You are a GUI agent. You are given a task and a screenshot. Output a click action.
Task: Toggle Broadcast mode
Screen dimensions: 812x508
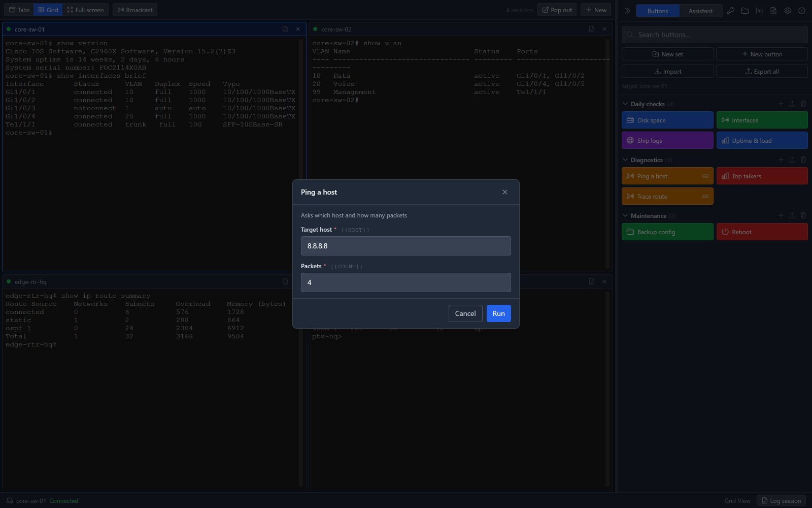tap(135, 10)
